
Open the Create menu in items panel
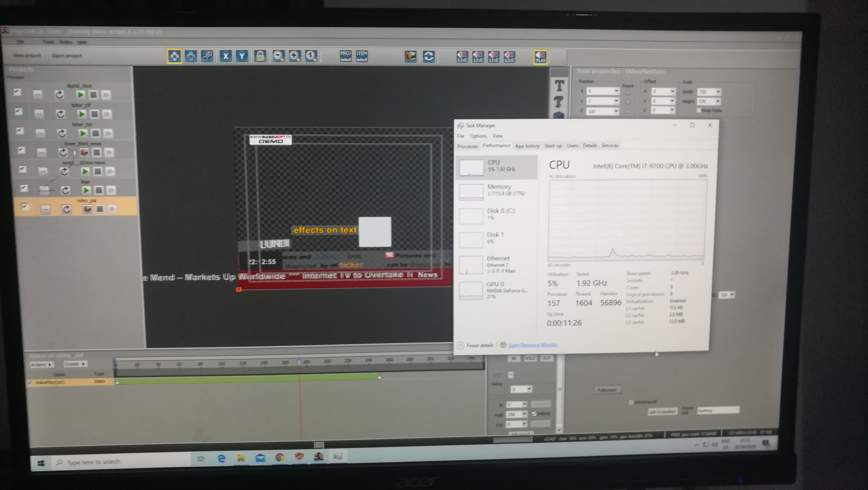[75, 364]
